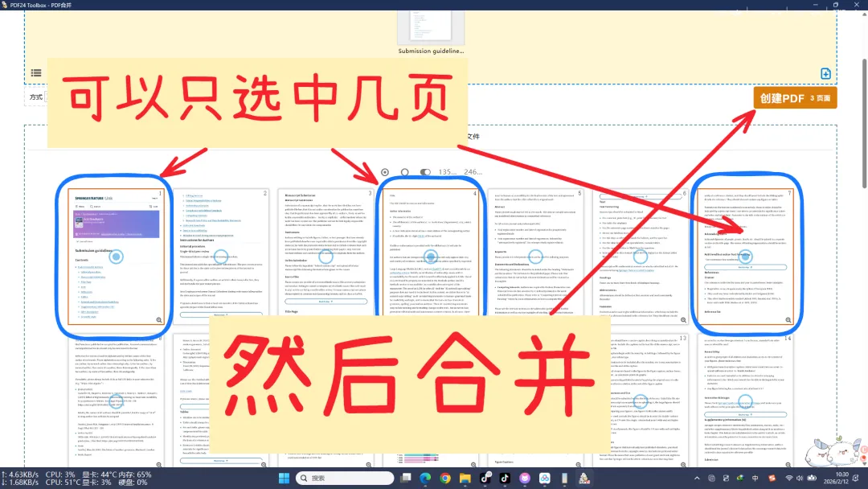
Task: Toggle selection circle on page 14
Action: click(746, 401)
